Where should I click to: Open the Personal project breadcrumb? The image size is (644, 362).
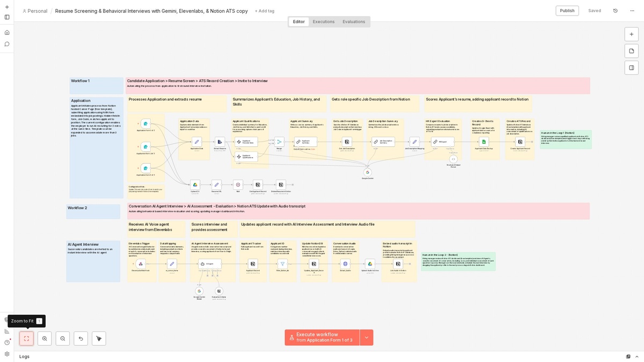[35, 11]
